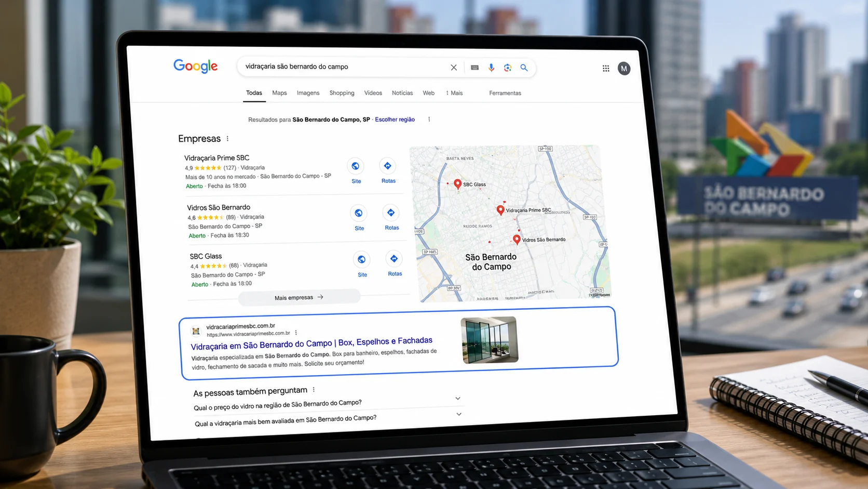This screenshot has width=868, height=489.
Task: Open three-dot menu beside vidracariaprimesbc.com.br URL
Action: 296,333
